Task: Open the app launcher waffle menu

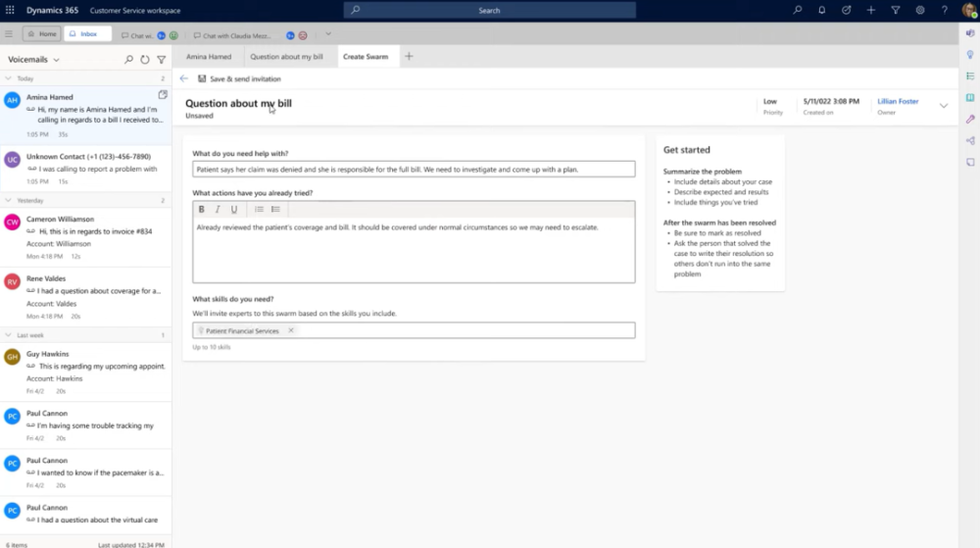Action: pos(10,10)
